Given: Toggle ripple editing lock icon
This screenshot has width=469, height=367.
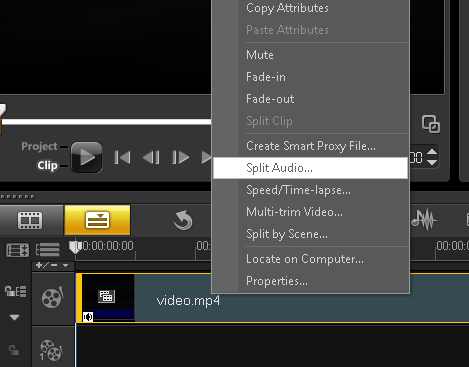Looking at the screenshot, I should click(x=15, y=292).
